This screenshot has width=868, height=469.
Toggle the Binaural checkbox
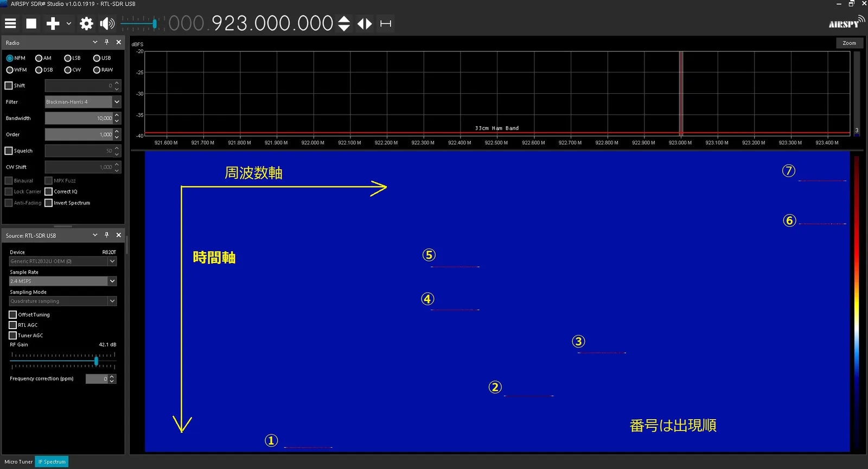(9, 181)
